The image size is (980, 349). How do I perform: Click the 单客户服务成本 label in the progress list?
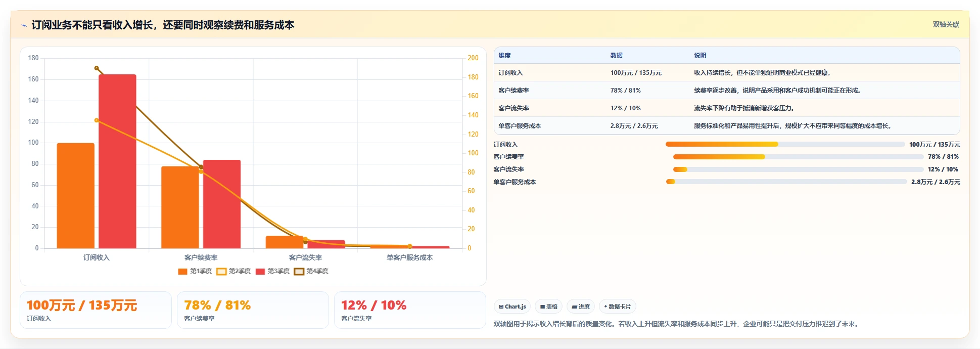coord(515,182)
